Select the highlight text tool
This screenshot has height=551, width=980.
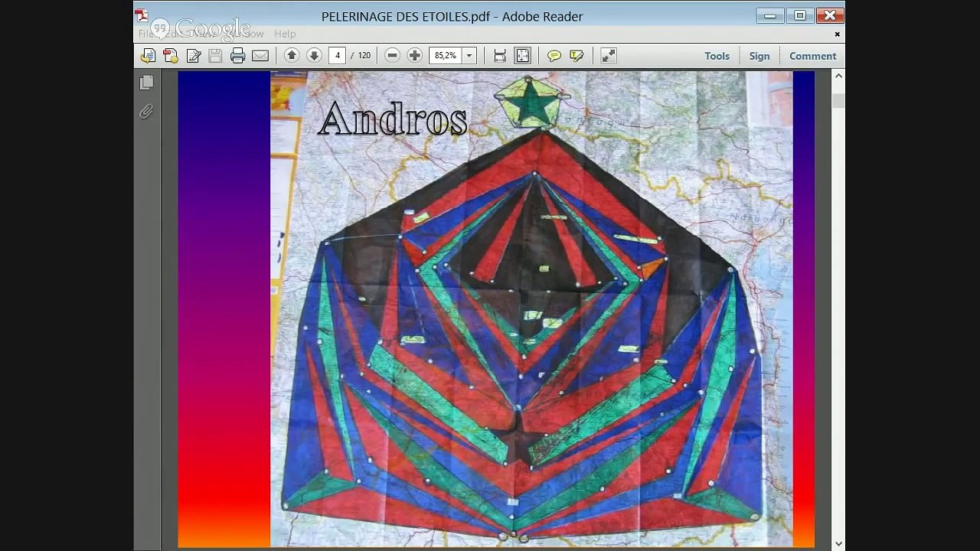click(577, 56)
